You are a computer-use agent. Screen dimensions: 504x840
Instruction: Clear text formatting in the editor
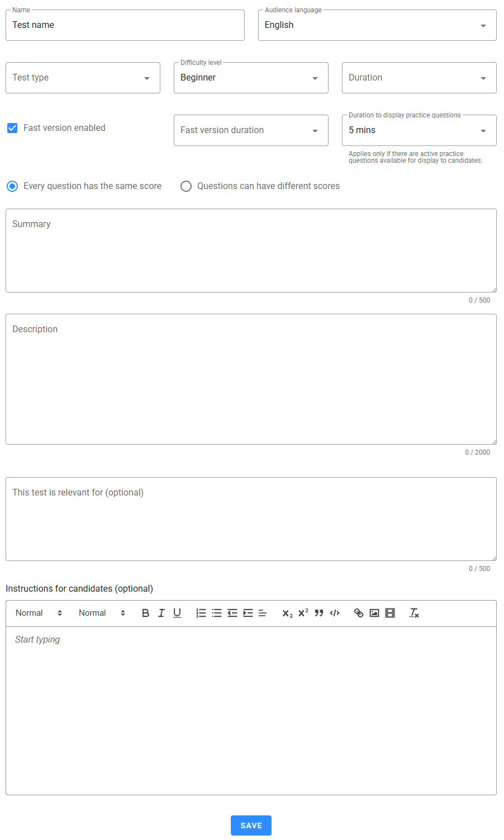[414, 613]
